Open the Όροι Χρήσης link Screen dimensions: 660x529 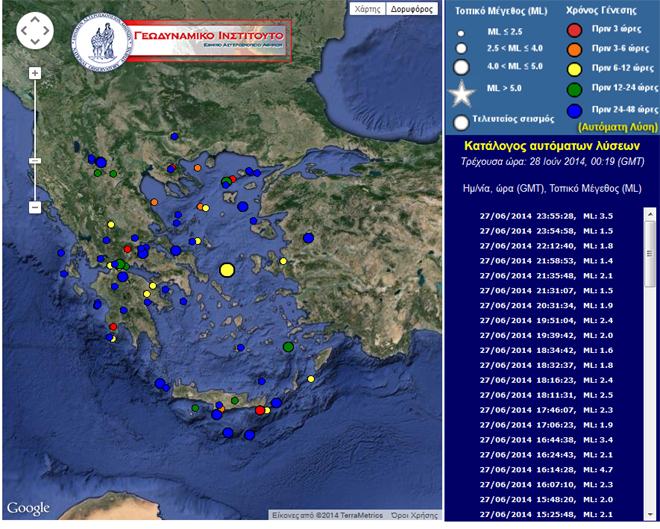pyautogui.click(x=416, y=514)
